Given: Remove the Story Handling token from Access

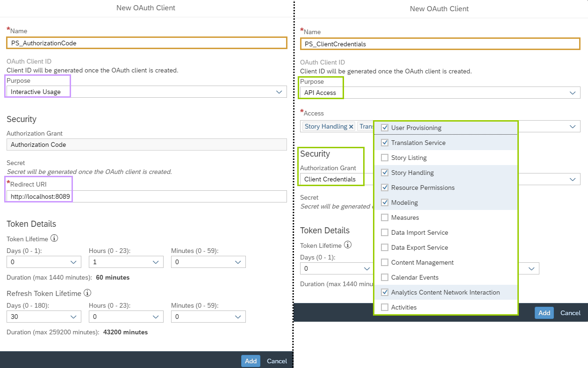Looking at the screenshot, I should 351,127.
